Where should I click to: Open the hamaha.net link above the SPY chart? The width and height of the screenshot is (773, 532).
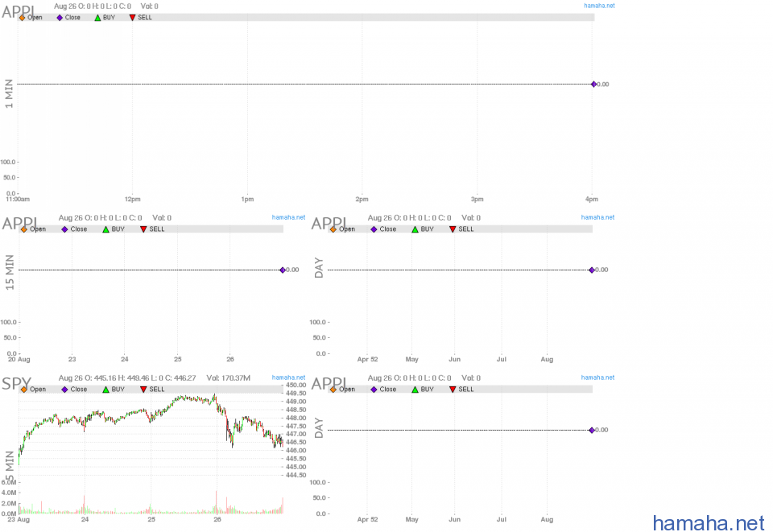[288, 377]
